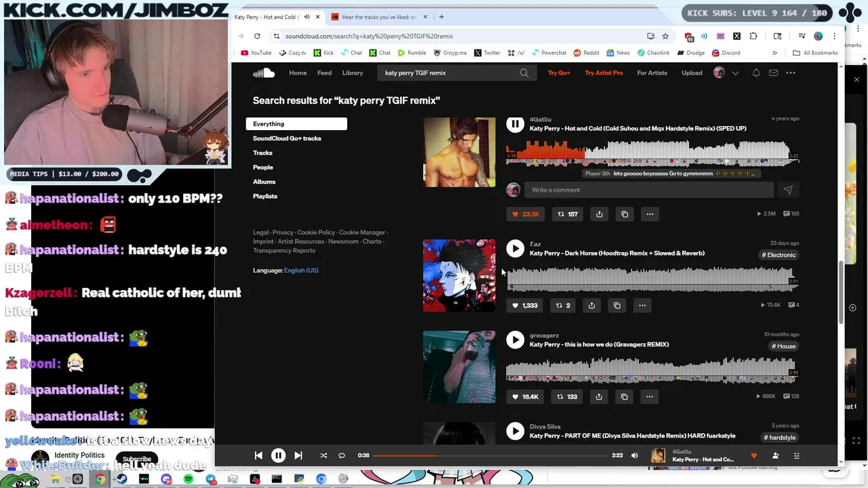This screenshot has width=868, height=488.
Task: Filter search results by Albums
Action: (x=264, y=182)
